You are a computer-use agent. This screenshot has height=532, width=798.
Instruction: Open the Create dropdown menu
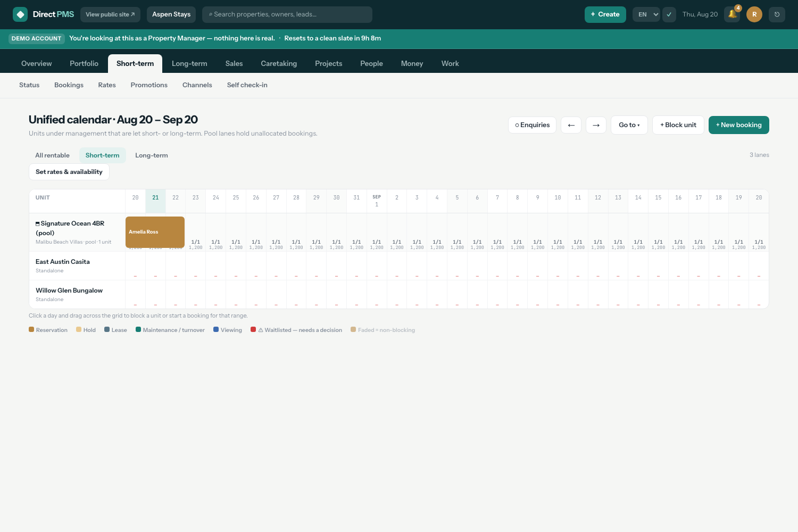point(605,14)
